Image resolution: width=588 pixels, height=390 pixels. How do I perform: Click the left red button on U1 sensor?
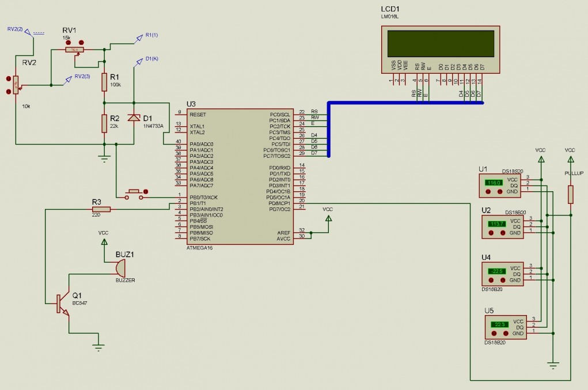(x=488, y=191)
